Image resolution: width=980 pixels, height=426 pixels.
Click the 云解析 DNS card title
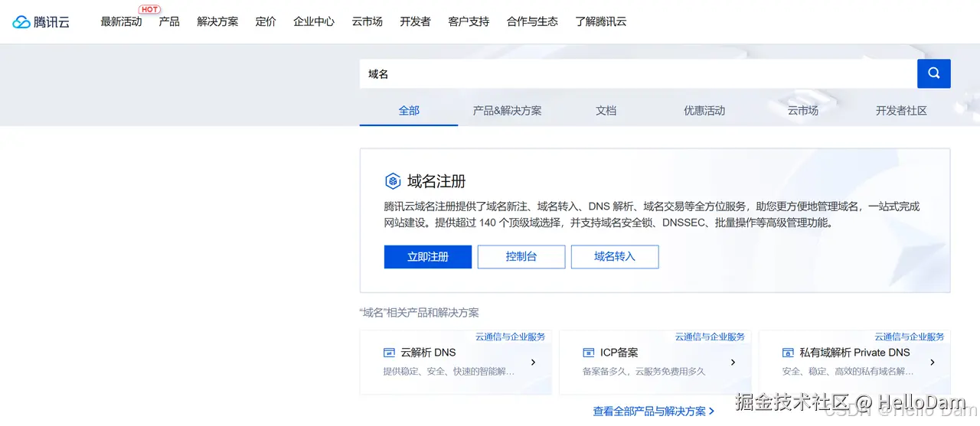pos(428,353)
